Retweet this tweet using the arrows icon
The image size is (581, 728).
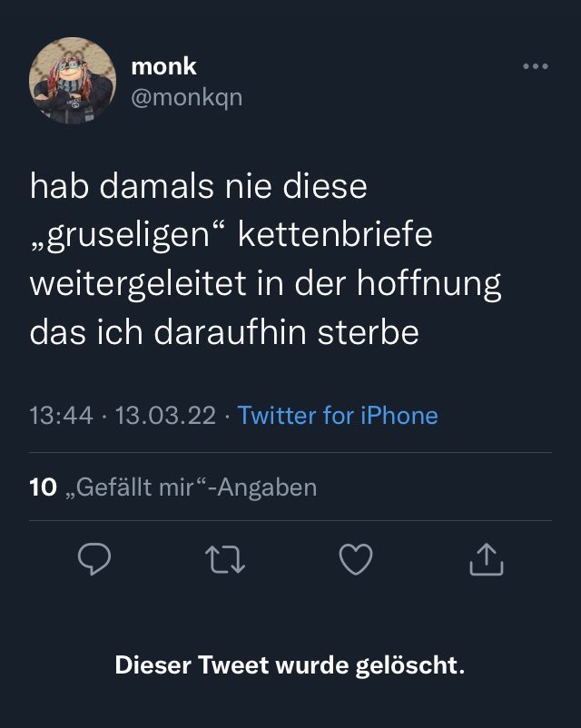click(224, 560)
